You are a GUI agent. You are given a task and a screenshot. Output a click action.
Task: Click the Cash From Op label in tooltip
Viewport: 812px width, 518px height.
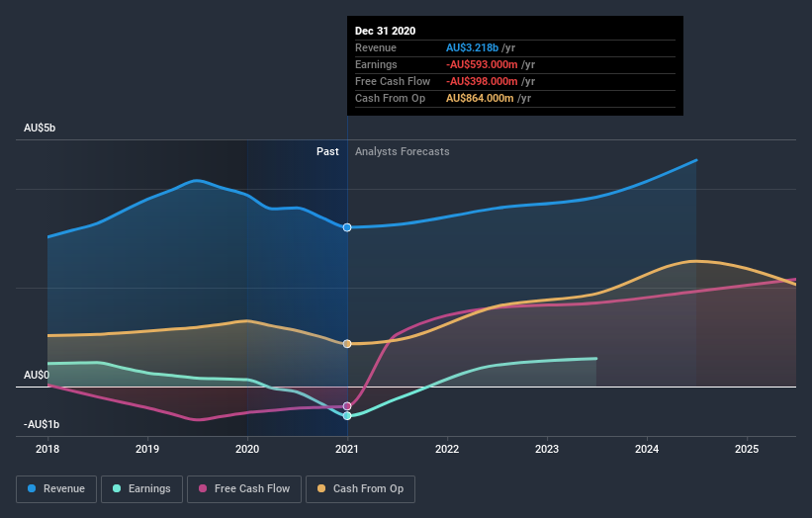click(x=390, y=98)
